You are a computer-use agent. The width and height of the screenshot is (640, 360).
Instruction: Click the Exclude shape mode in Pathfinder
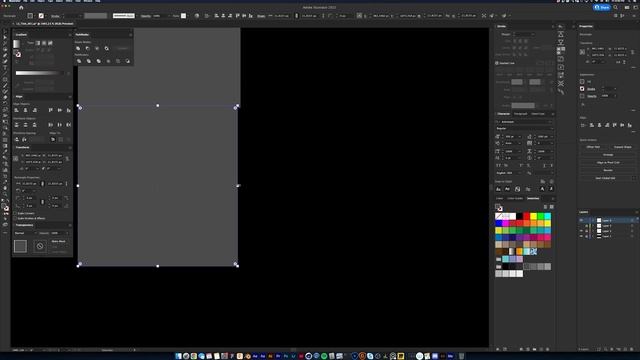coord(107,49)
